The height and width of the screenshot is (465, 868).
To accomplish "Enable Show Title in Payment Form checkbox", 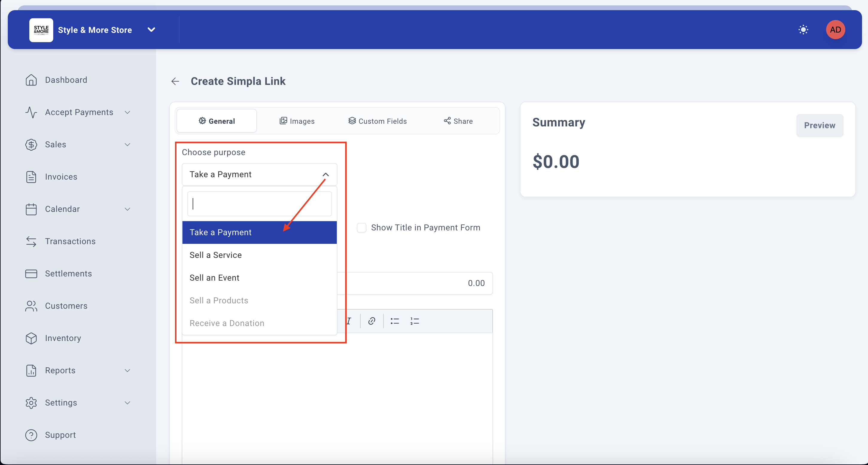I will click(362, 228).
